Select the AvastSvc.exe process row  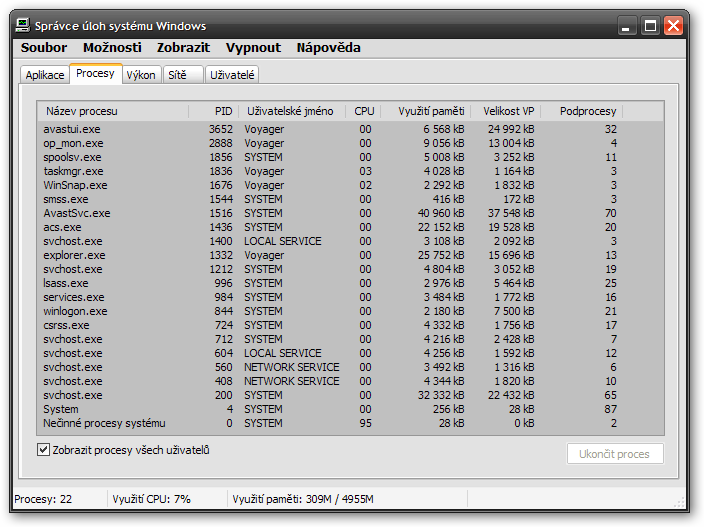tap(350, 213)
